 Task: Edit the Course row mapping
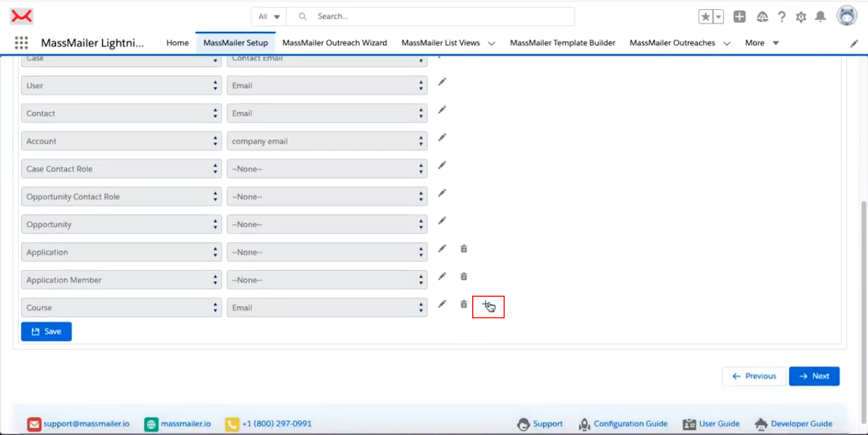[x=442, y=304]
